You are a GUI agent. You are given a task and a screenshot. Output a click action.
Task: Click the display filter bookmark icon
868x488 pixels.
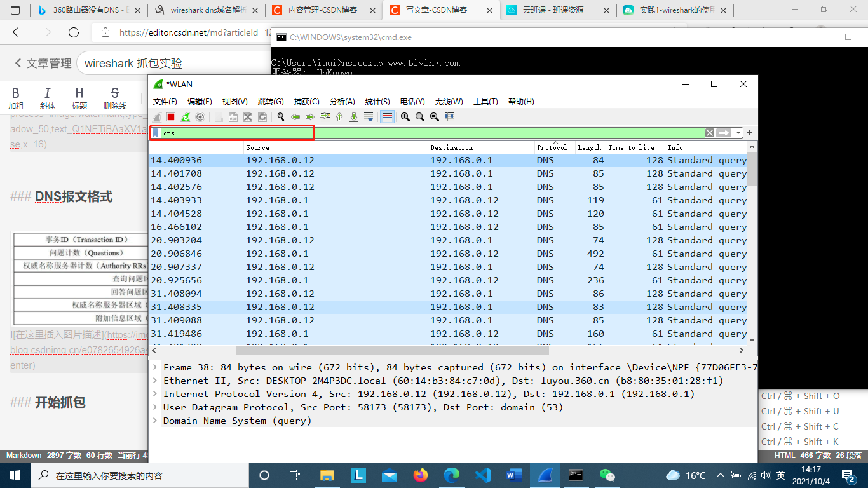(x=155, y=133)
